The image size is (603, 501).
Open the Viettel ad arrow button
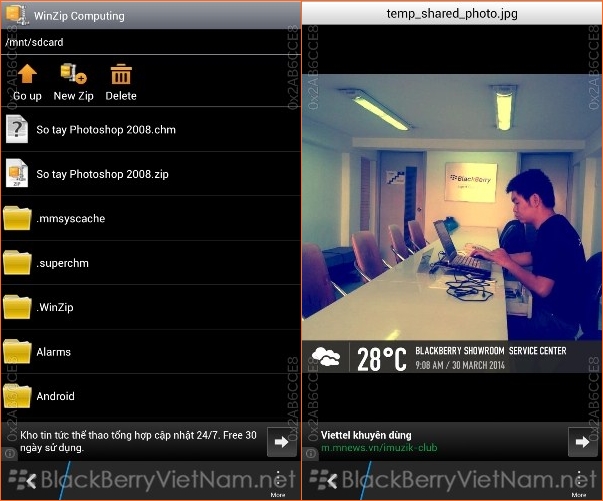click(583, 442)
